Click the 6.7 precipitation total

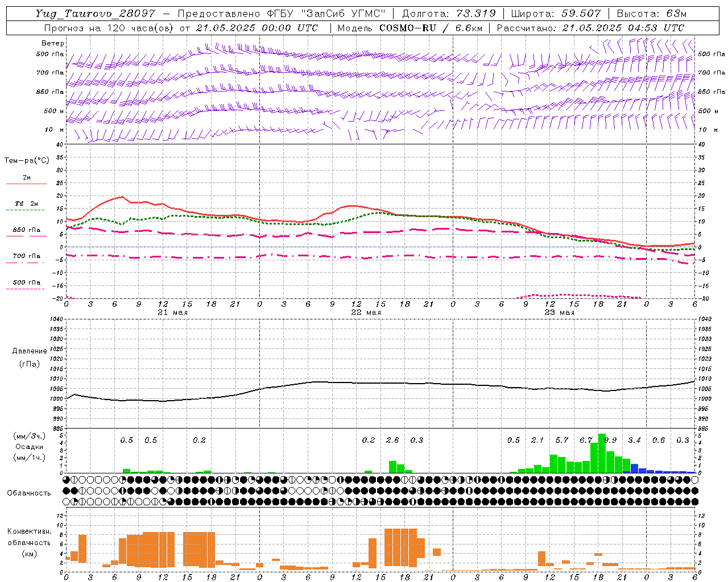[586, 440]
